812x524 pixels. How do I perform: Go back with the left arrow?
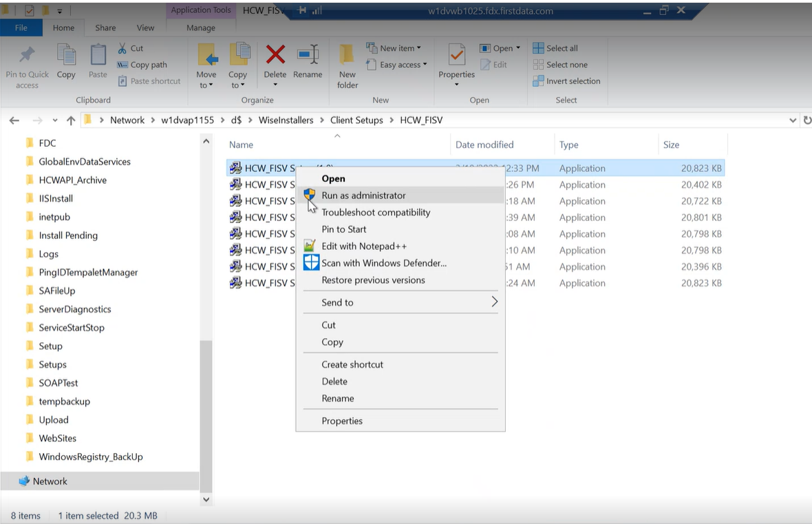pyautogui.click(x=14, y=120)
